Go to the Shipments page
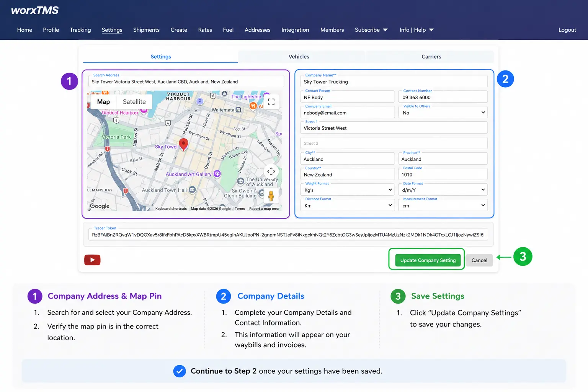The height and width of the screenshot is (392, 588). pyautogui.click(x=146, y=30)
